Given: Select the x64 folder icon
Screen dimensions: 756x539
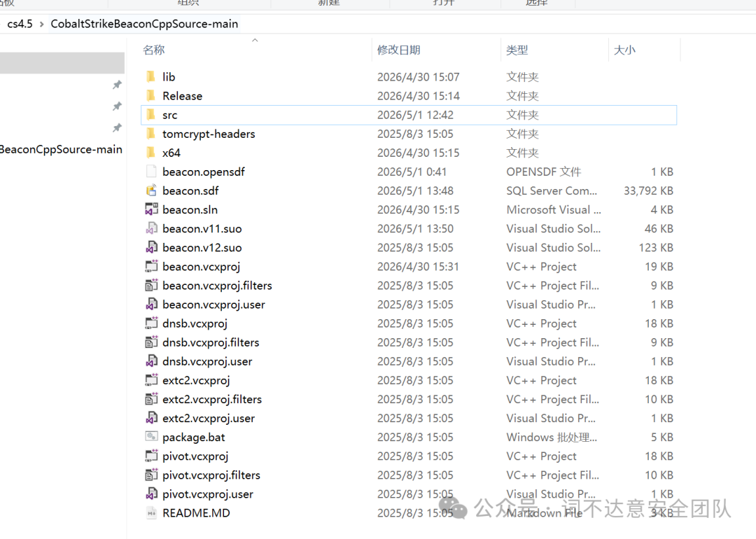Looking at the screenshot, I should (151, 153).
